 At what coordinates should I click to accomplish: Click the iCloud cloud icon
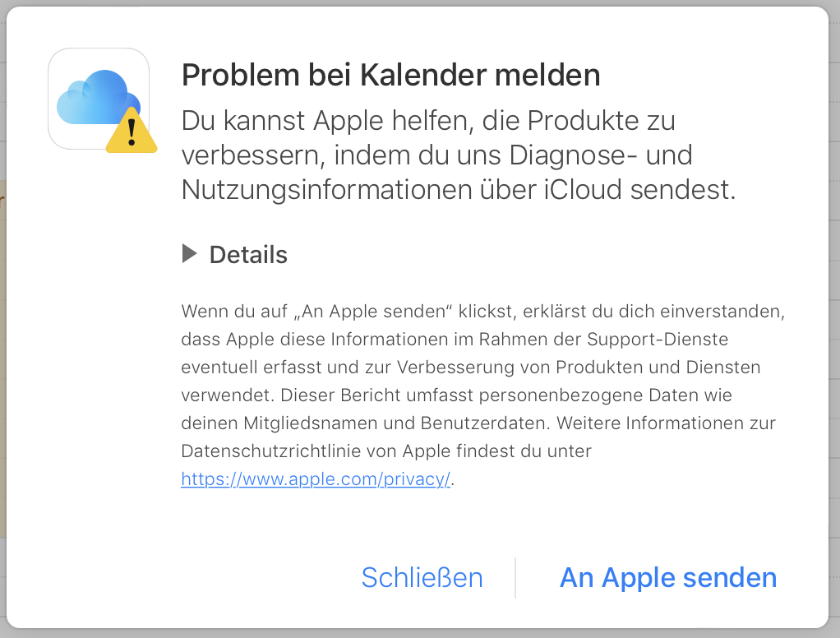[92, 97]
